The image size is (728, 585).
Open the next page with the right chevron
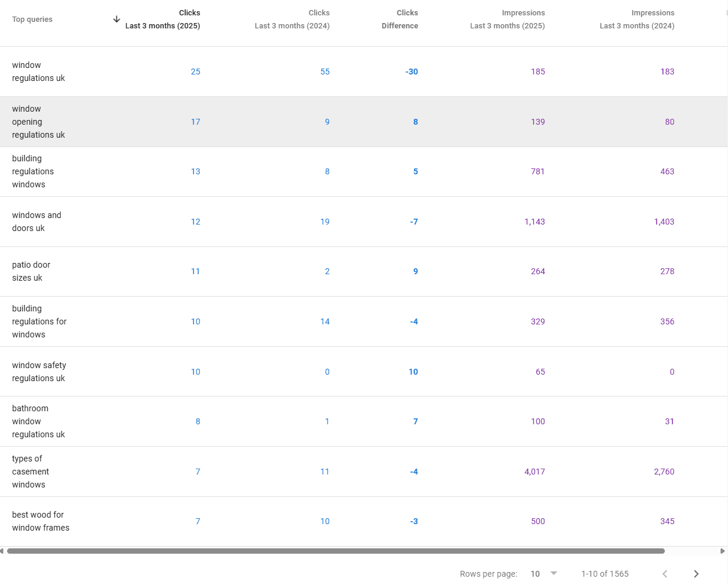click(x=696, y=573)
